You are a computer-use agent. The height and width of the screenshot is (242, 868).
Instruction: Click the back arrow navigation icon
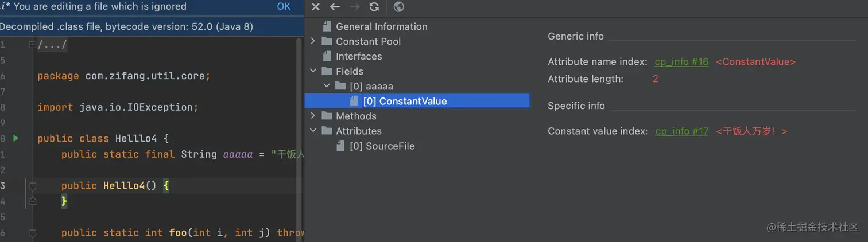[335, 7]
